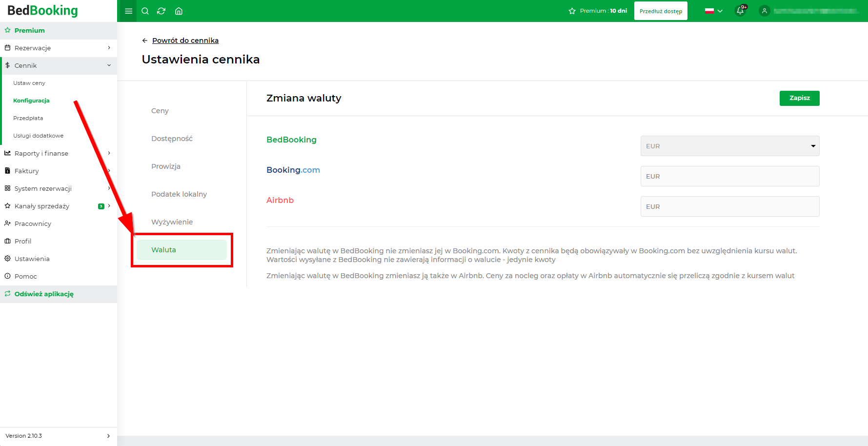The width and height of the screenshot is (868, 446).
Task: Open Konfiguracja submenu item
Action: [31, 101]
